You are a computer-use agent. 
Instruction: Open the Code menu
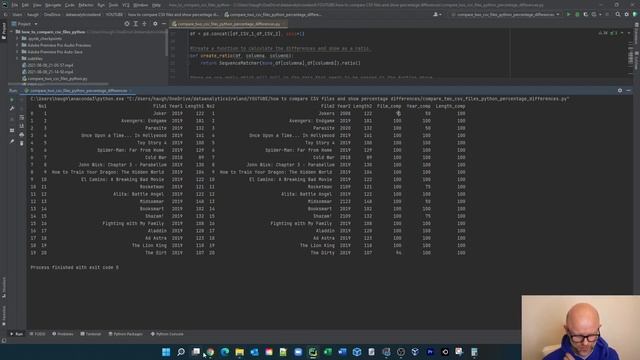pyautogui.click(x=70, y=5)
